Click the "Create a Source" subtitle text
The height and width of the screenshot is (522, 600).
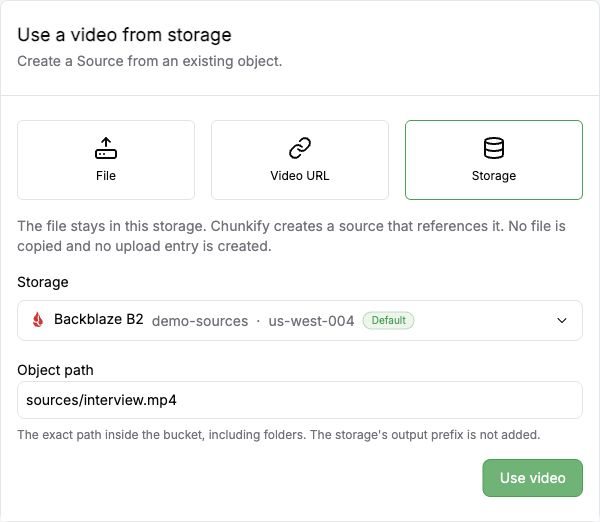[150, 61]
